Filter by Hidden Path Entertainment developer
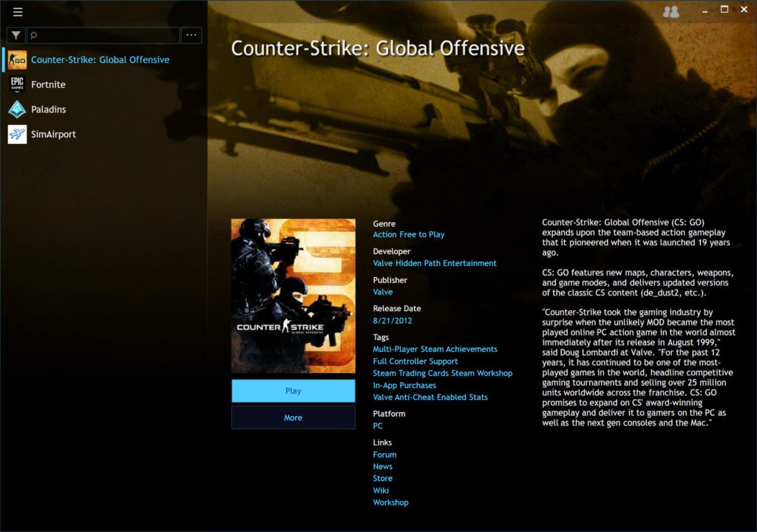 pos(446,264)
